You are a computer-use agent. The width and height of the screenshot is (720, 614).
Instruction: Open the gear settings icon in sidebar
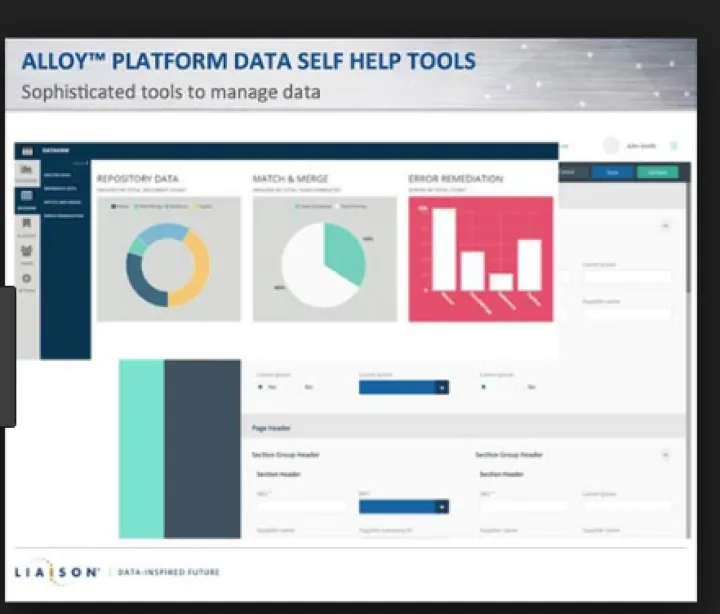27,278
